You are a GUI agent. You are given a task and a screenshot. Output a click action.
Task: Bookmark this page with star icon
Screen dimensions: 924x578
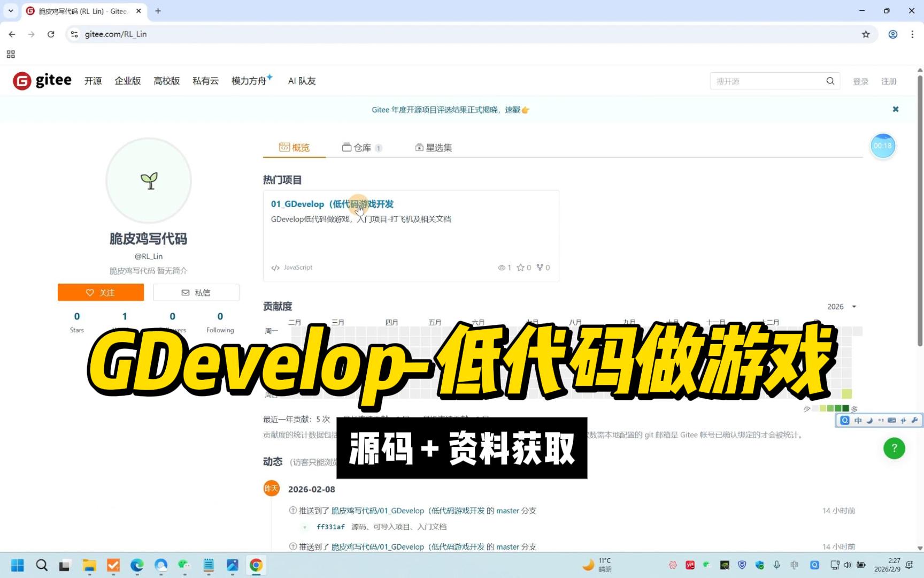coord(866,34)
